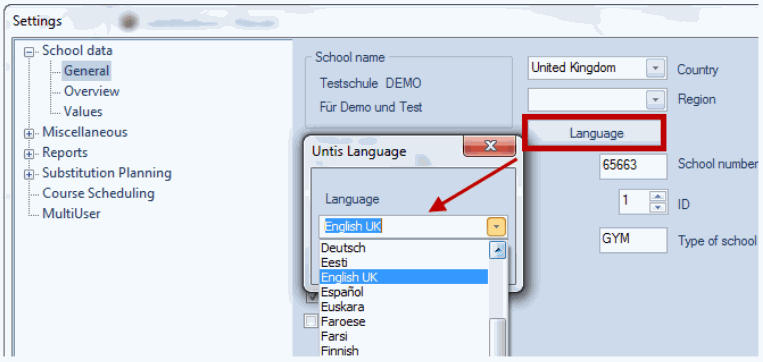Expand the Miscellaneous tree node
Screen dimensions: 763x362
click(30, 133)
